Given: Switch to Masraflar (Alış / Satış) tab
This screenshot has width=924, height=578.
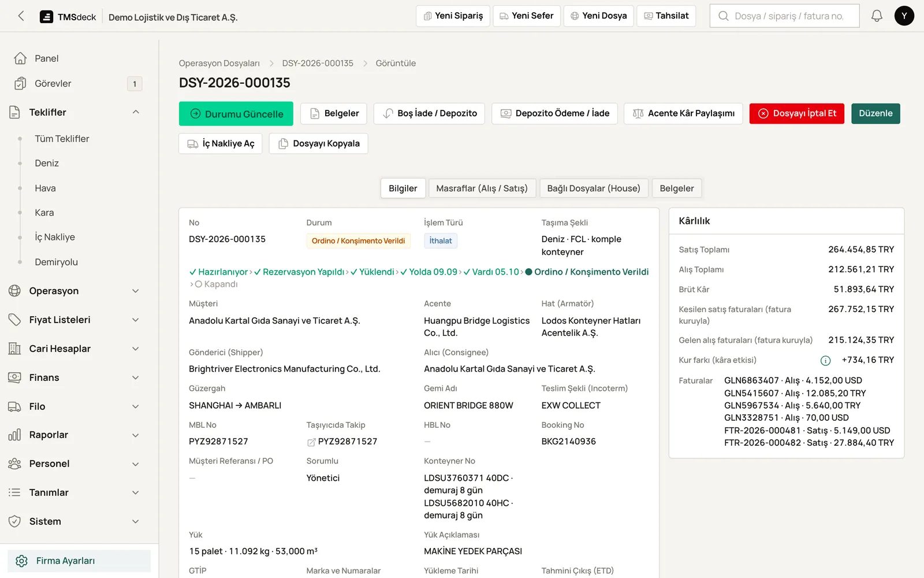Looking at the screenshot, I should pos(482,188).
